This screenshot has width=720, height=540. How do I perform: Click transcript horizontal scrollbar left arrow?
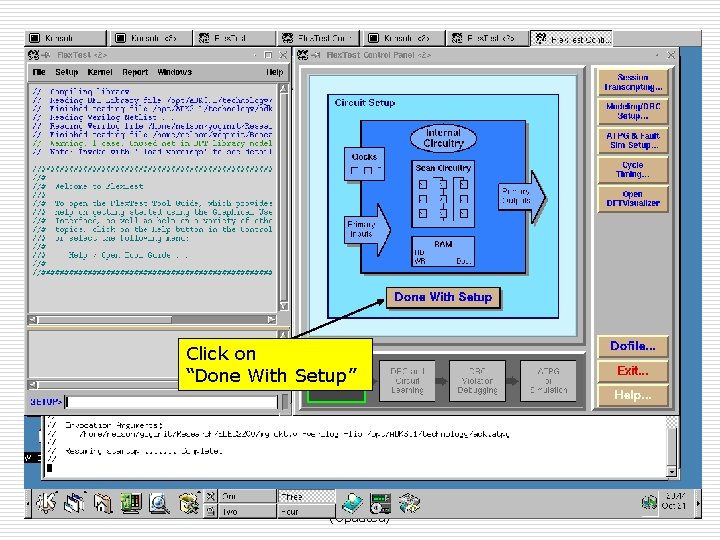coord(33,319)
